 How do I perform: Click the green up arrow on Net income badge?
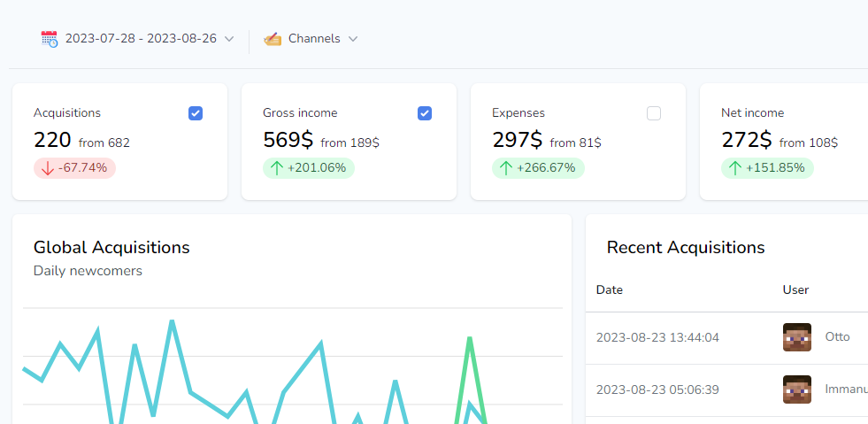[x=735, y=167]
